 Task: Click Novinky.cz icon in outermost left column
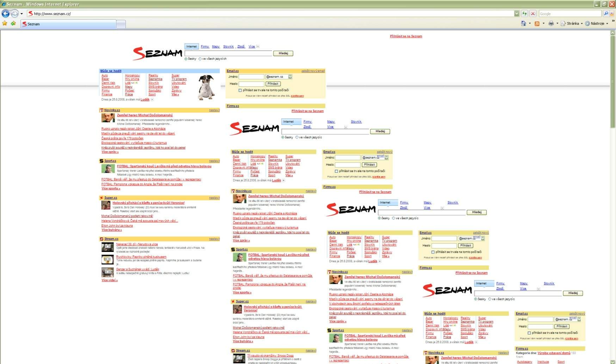pyautogui.click(x=101, y=110)
